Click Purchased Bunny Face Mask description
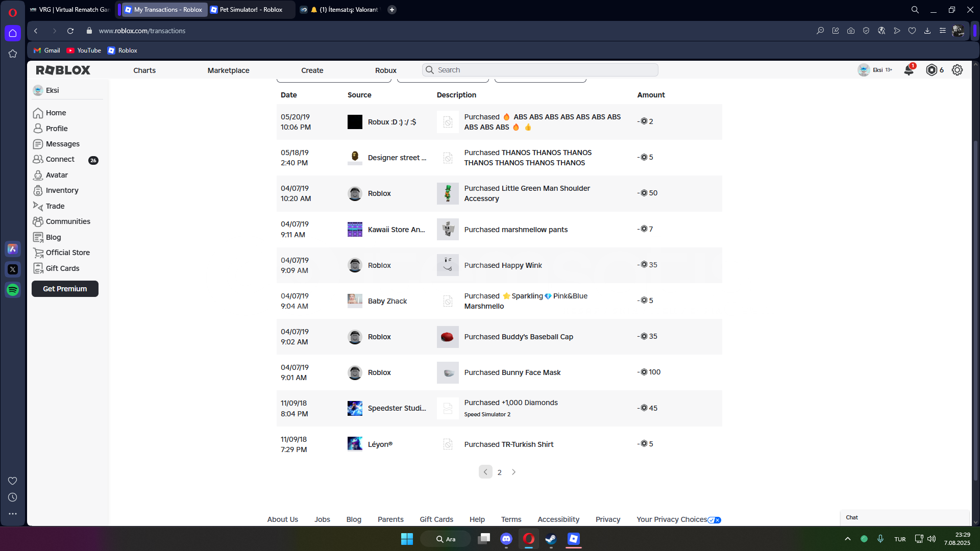Viewport: 980px width, 551px height. coord(512,372)
